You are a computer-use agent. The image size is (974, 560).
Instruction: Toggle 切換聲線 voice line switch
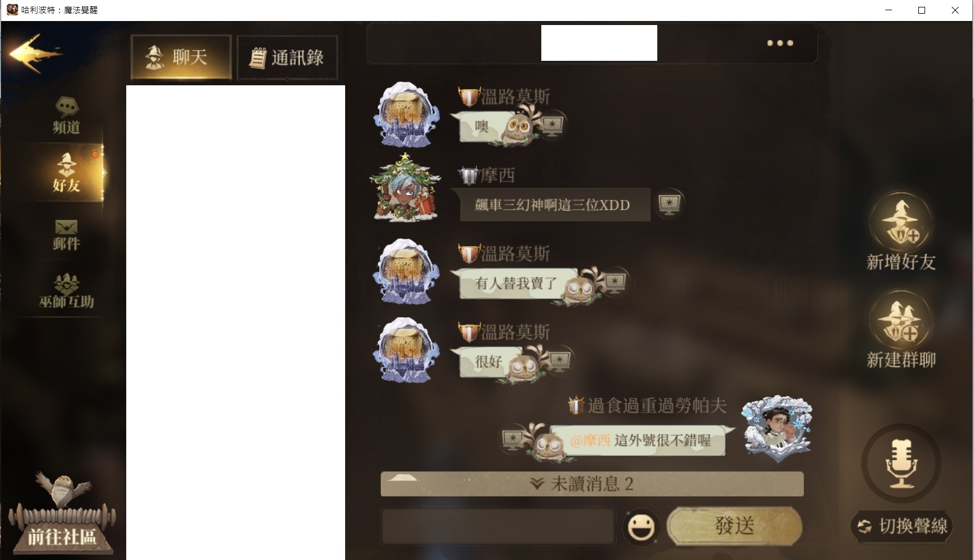902,526
